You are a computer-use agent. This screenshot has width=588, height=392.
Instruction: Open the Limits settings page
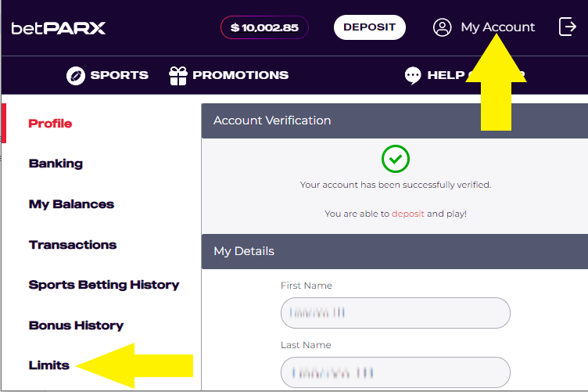(49, 365)
